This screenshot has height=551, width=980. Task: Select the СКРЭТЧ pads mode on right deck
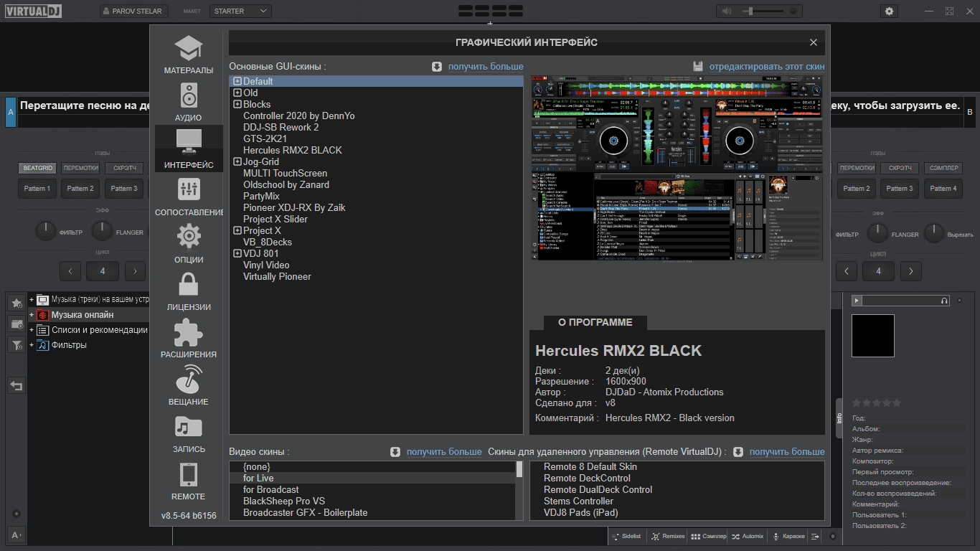point(900,168)
